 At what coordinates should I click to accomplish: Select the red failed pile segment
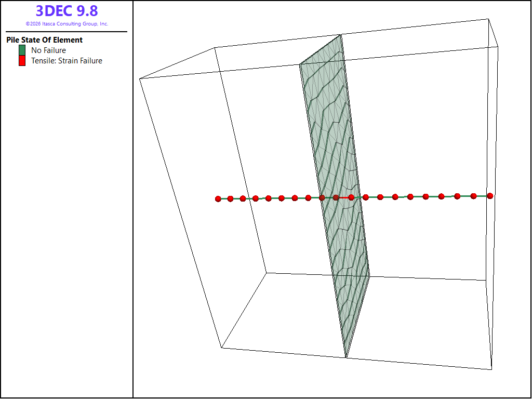coord(343,197)
